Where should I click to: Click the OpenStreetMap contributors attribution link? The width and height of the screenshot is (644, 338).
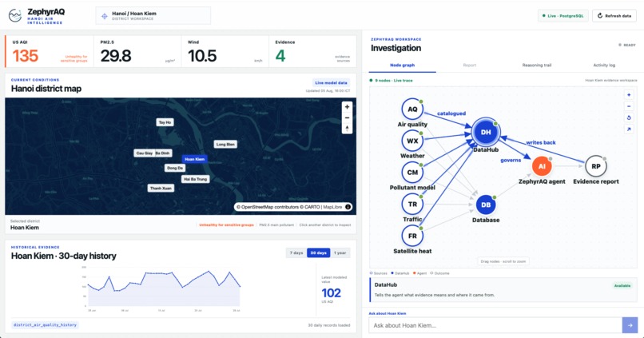(268, 207)
